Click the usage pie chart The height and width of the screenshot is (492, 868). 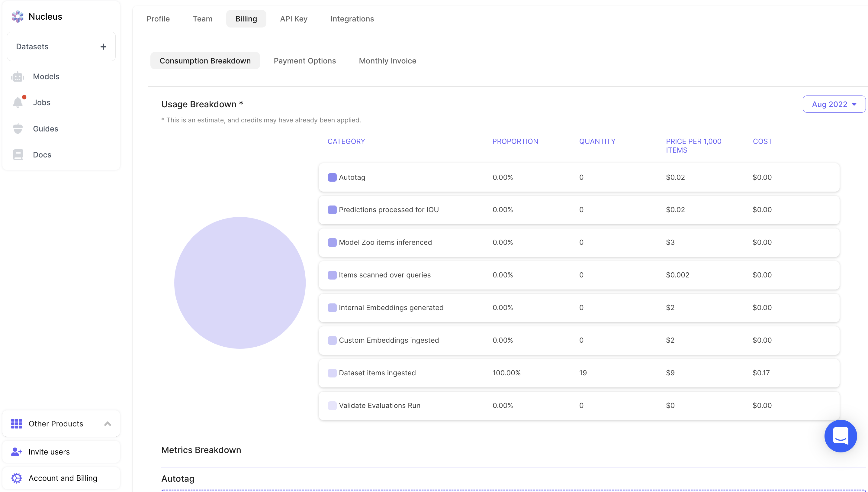click(240, 283)
